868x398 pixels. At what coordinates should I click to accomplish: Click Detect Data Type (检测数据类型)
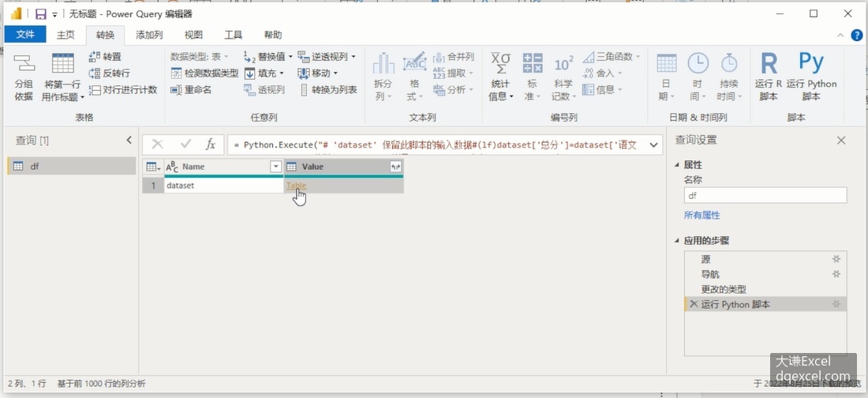tap(205, 73)
